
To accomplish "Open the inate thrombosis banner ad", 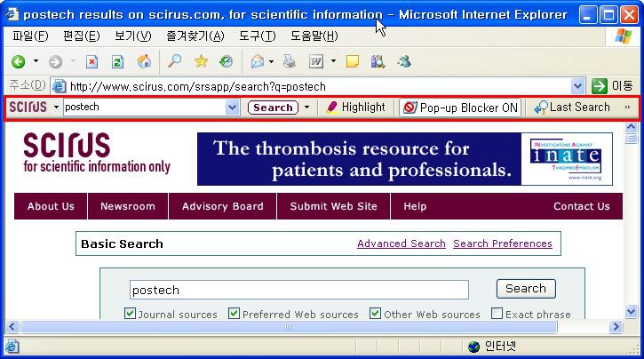I will coord(405,159).
